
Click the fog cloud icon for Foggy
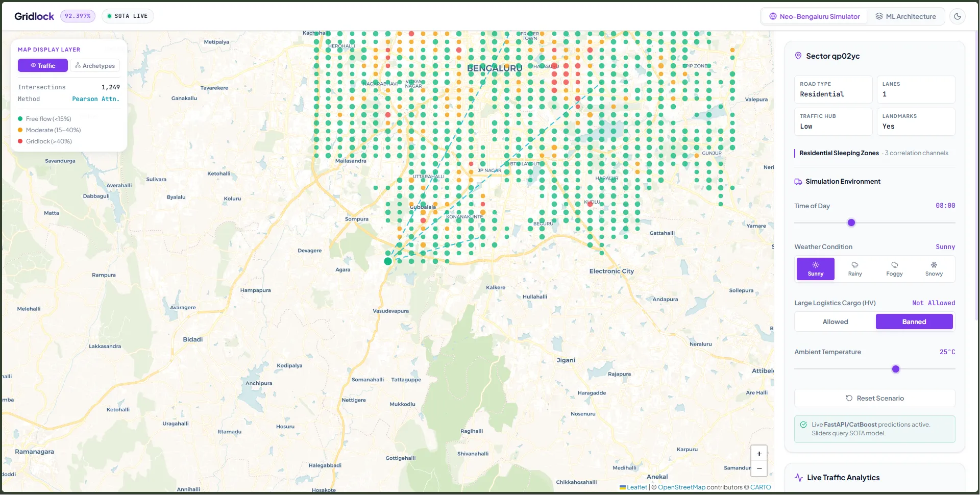click(x=894, y=265)
